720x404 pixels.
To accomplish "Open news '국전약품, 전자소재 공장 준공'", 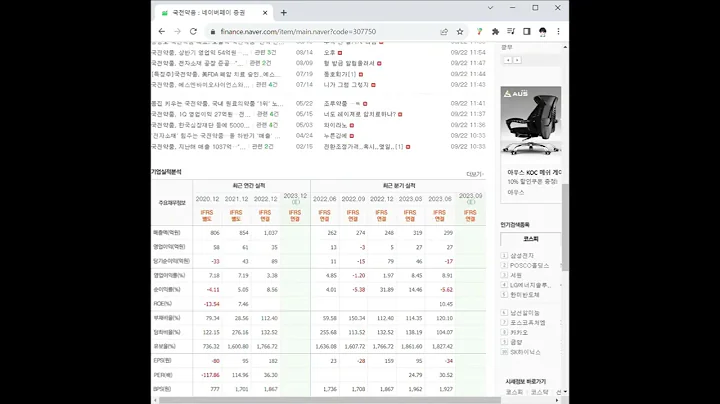I will click(x=197, y=63).
